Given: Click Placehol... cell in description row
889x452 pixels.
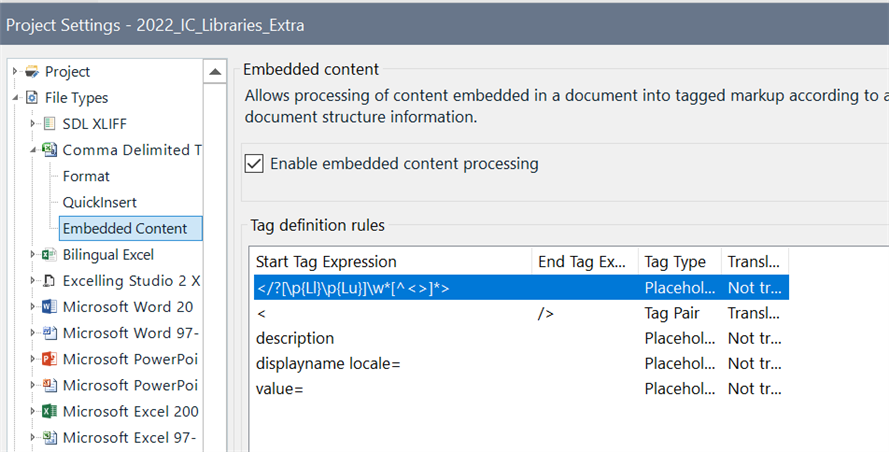Looking at the screenshot, I should tap(680, 339).
